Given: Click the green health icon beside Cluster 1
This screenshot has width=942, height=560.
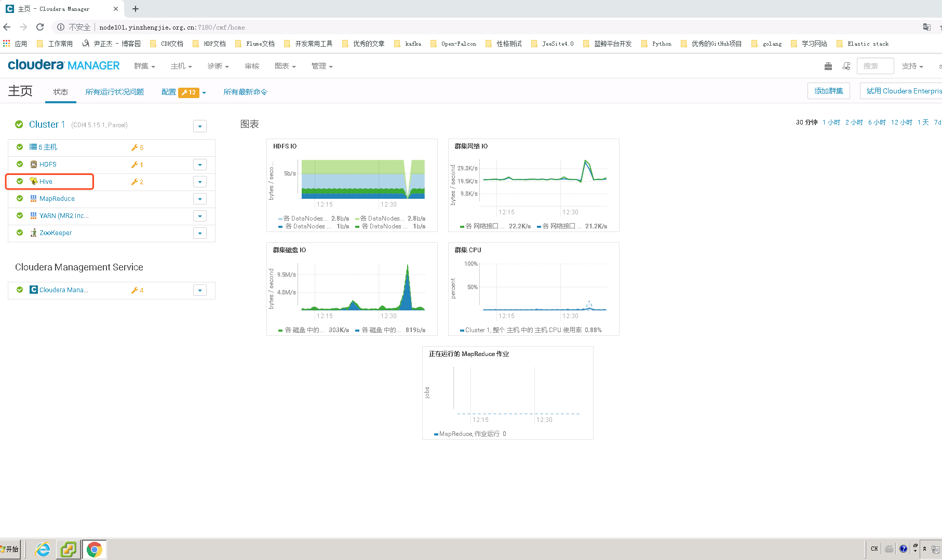Looking at the screenshot, I should 19,125.
